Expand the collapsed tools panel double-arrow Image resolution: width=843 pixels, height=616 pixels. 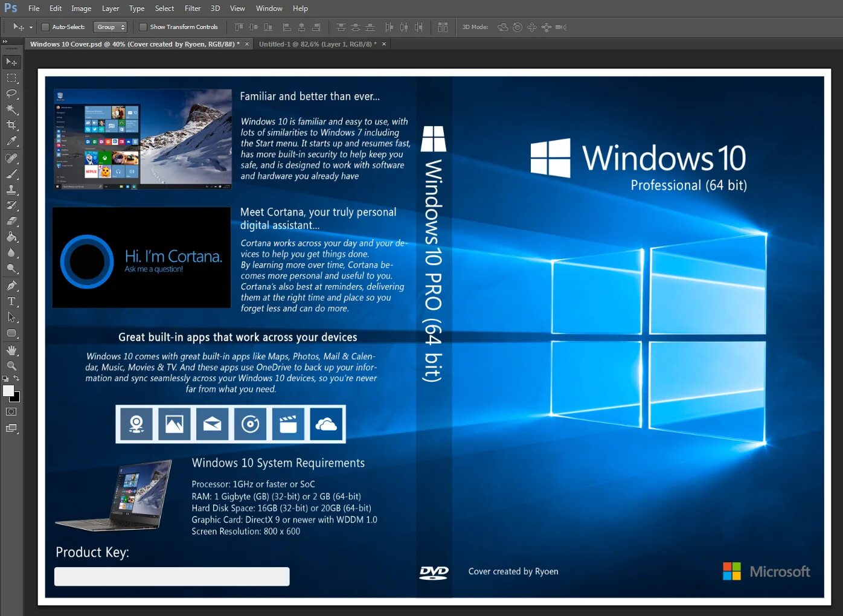point(5,41)
